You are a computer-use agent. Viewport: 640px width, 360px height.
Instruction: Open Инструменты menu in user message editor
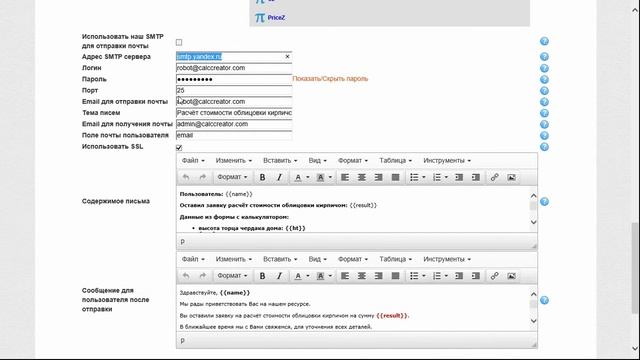pyautogui.click(x=447, y=259)
